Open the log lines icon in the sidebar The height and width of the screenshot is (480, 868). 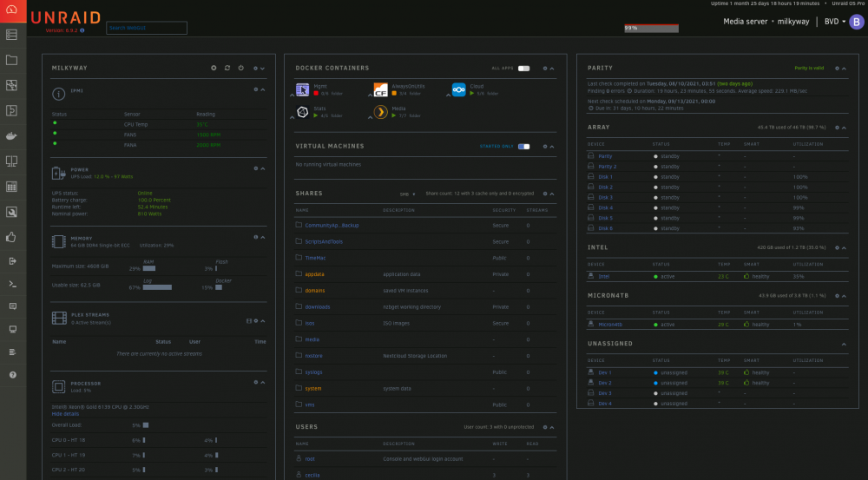(x=12, y=352)
